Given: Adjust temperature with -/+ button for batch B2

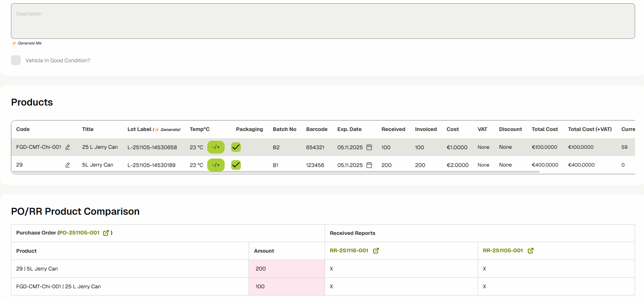Looking at the screenshot, I should point(216,147).
